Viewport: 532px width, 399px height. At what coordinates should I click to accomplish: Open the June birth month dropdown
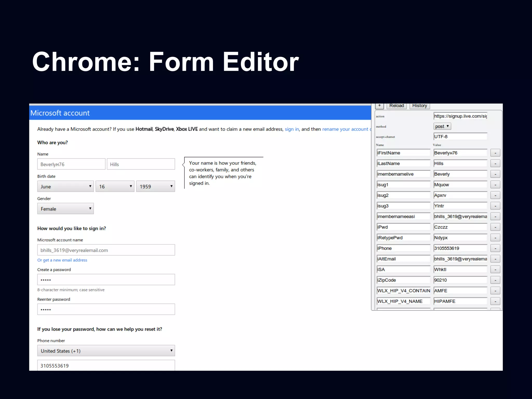[x=65, y=186]
